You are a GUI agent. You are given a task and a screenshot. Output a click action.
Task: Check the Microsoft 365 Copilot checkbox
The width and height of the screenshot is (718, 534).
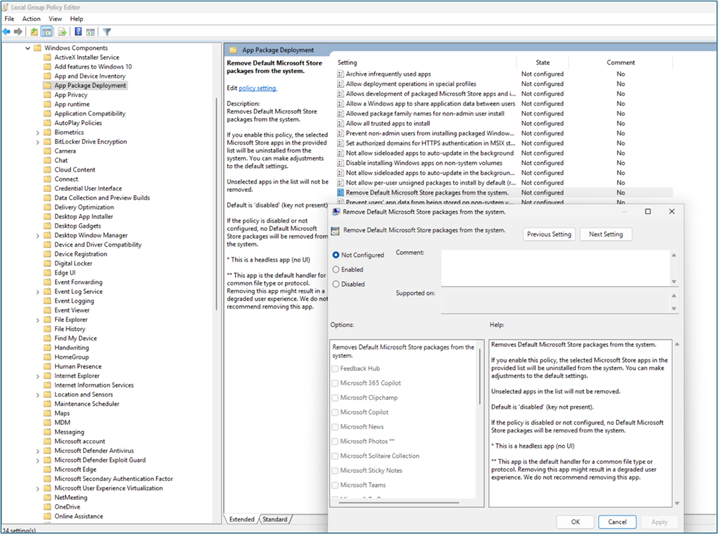(x=335, y=383)
